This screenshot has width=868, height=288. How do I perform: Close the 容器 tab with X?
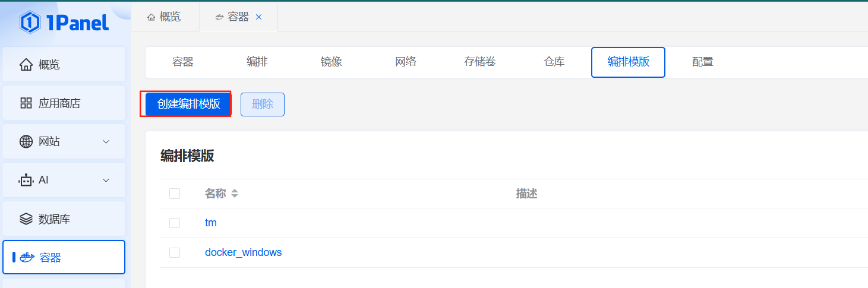pos(258,17)
